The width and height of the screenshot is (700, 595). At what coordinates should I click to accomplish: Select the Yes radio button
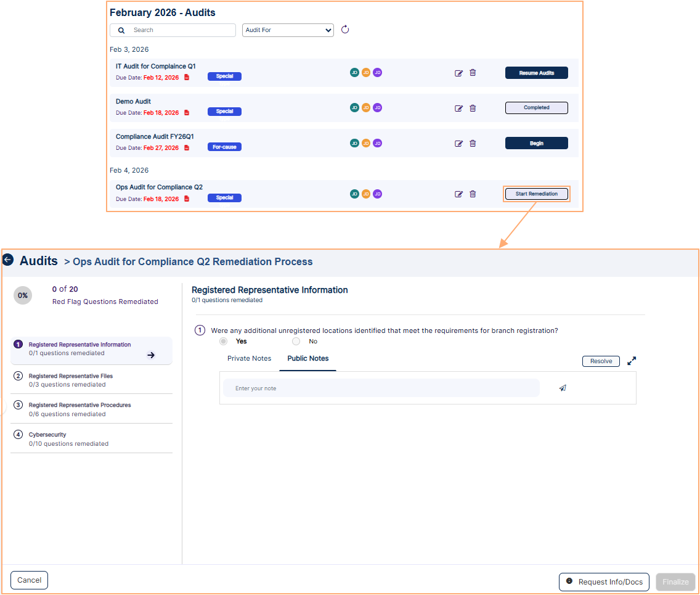[224, 341]
